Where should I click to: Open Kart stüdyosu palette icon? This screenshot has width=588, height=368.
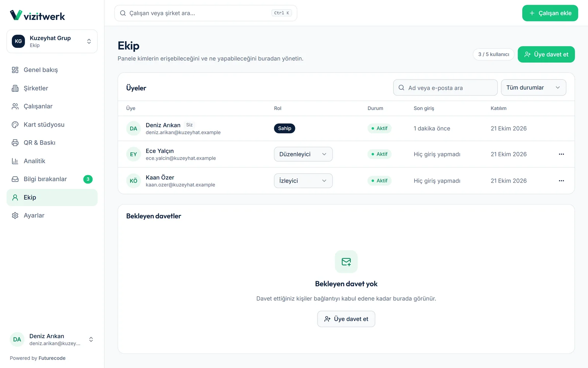[15, 125]
